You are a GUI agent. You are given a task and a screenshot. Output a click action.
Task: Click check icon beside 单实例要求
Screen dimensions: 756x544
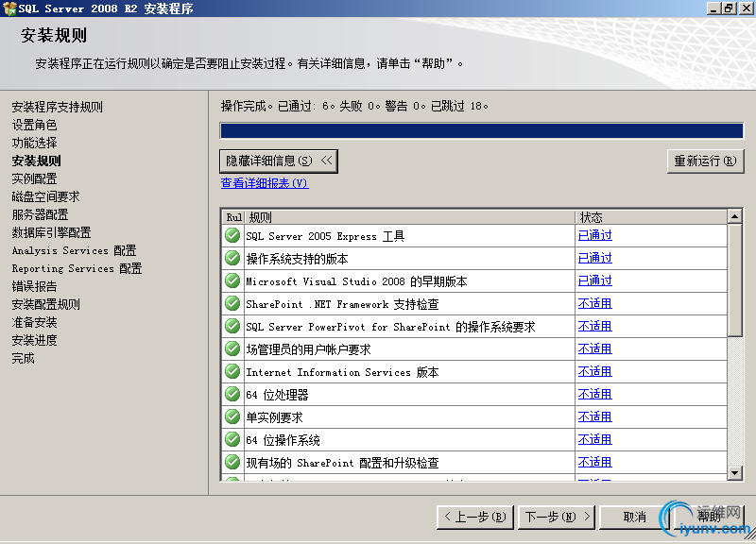232,416
